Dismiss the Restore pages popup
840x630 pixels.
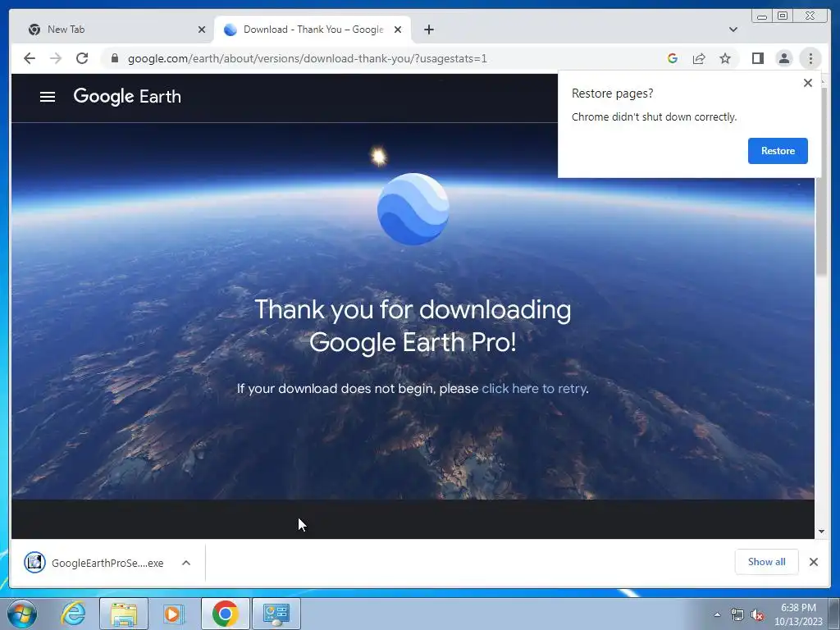pos(808,83)
